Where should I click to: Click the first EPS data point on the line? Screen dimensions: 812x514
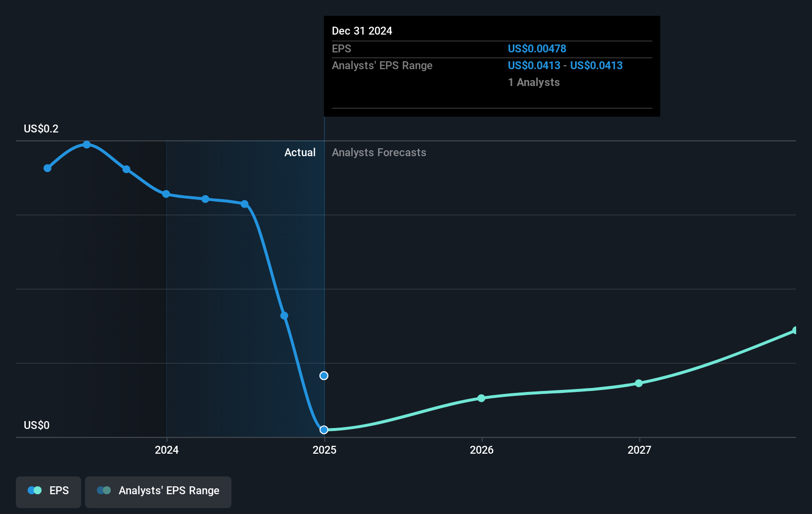pos(47,168)
